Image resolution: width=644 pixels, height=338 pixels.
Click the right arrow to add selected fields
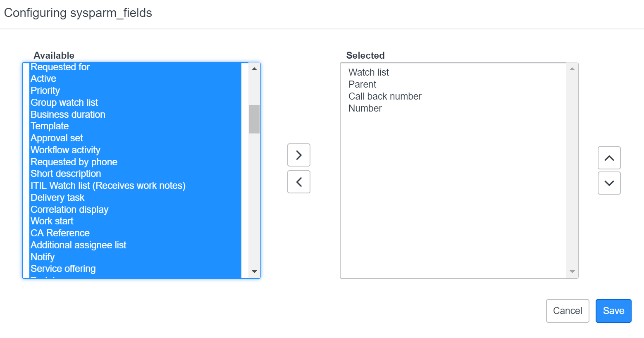click(298, 155)
